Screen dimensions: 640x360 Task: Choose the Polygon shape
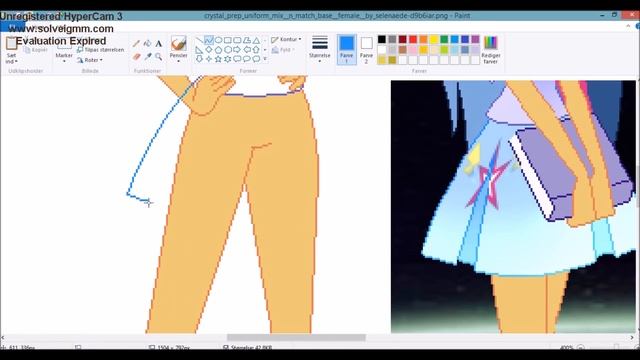point(247,40)
